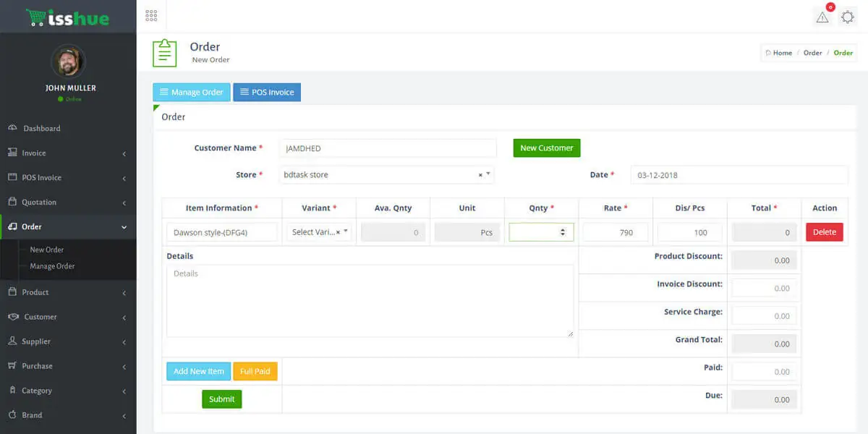
Task: Open the Store dropdown
Action: coord(488,174)
